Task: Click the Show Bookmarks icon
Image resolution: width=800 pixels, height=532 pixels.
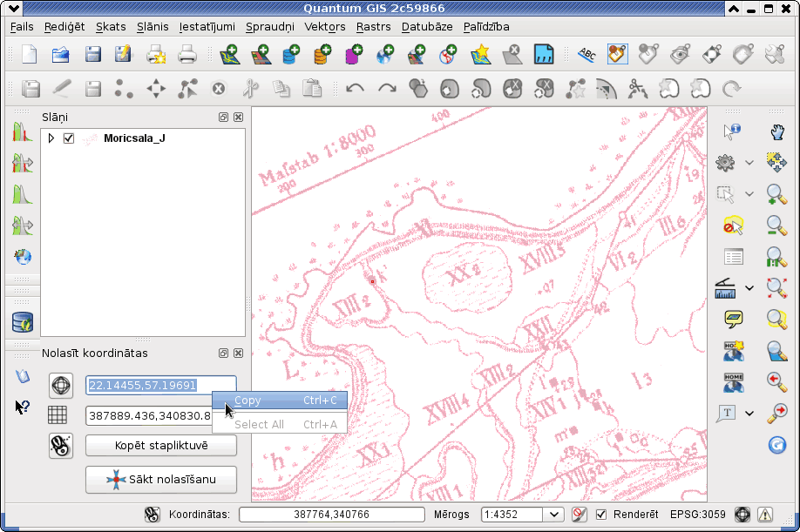Action: click(733, 383)
